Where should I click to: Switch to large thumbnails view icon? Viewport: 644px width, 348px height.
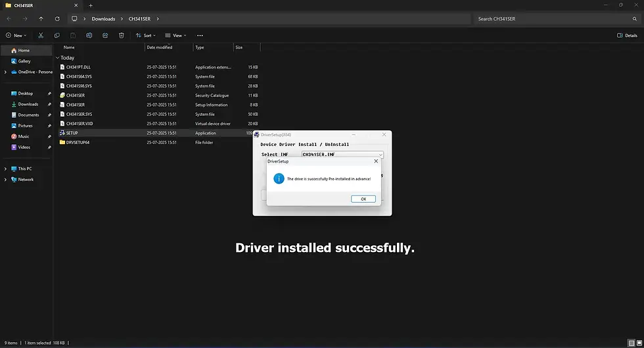pos(639,343)
